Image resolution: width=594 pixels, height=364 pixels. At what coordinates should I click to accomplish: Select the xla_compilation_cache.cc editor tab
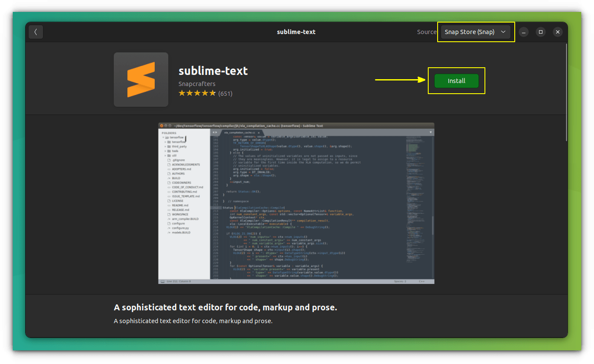[239, 132]
